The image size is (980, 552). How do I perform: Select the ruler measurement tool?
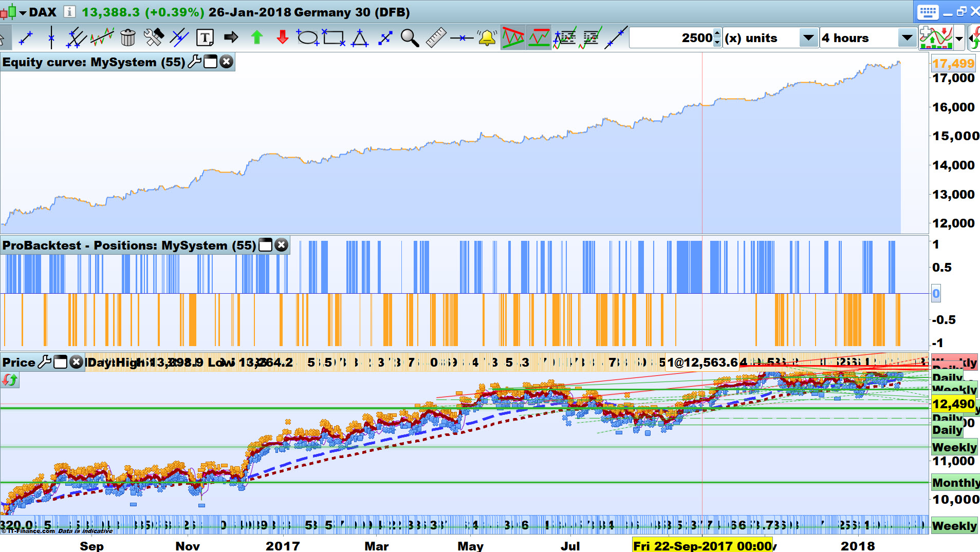pyautogui.click(x=436, y=37)
